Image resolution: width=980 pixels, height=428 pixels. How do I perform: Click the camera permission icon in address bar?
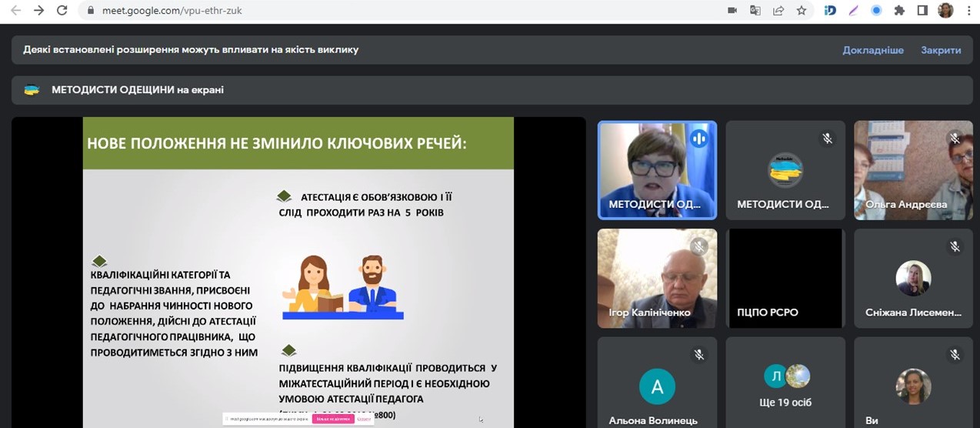pos(732,11)
